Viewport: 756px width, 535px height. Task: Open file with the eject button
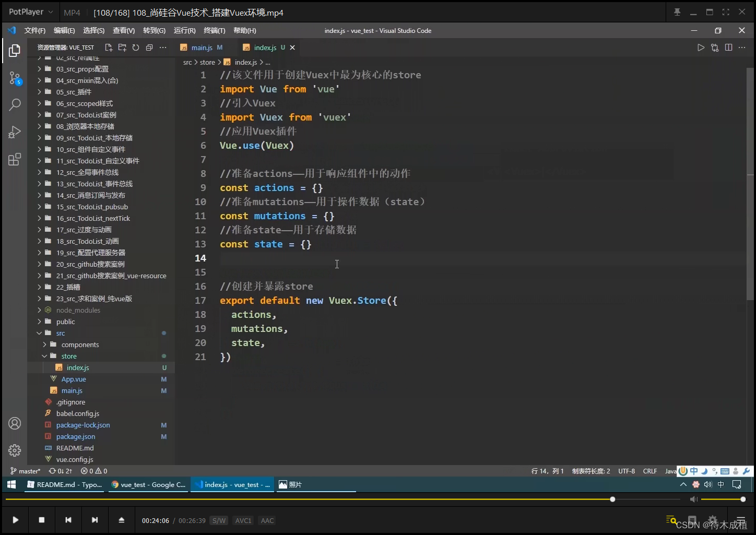click(122, 520)
